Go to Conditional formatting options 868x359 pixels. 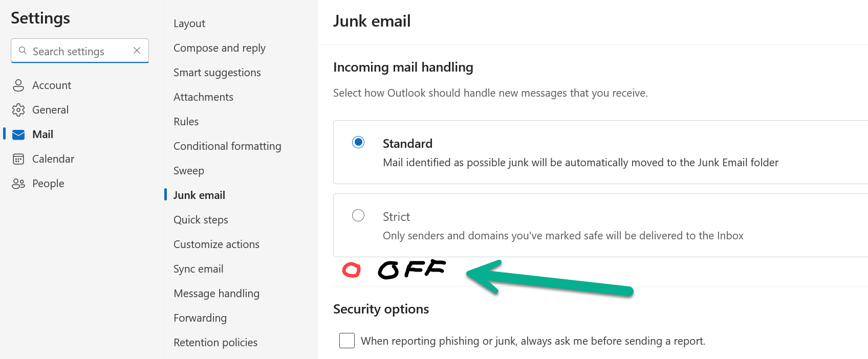pyautogui.click(x=227, y=146)
